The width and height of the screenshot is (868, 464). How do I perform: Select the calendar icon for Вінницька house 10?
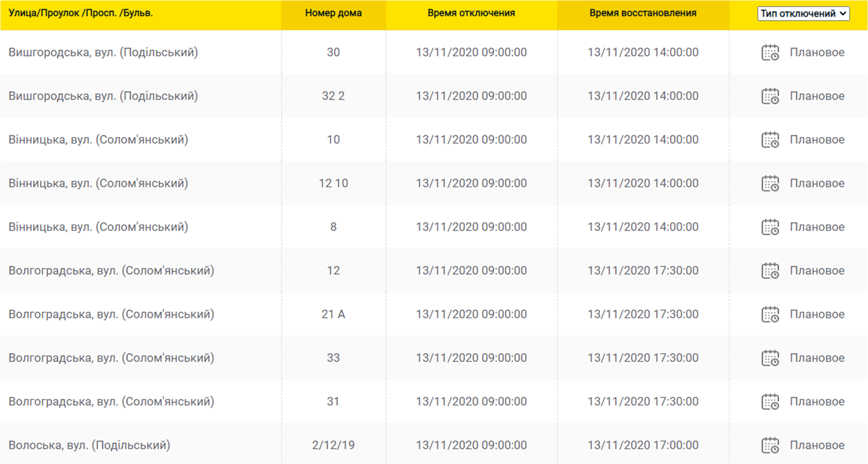(x=770, y=140)
